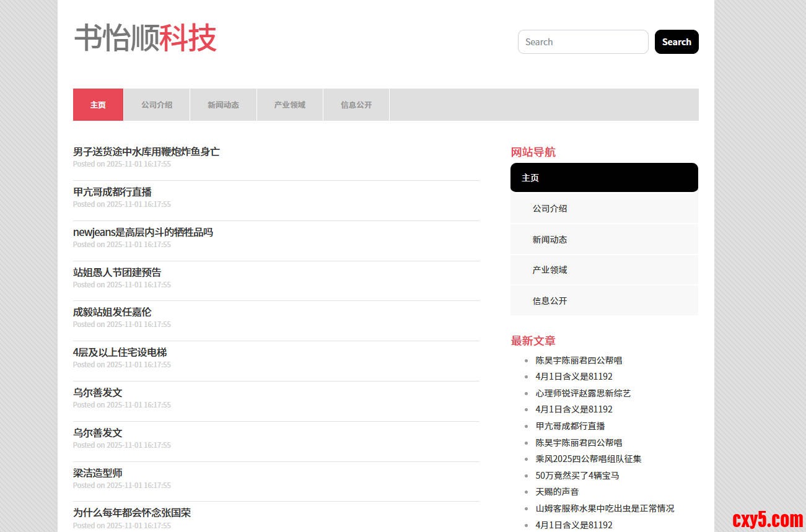Click into the Search input field

point(582,42)
